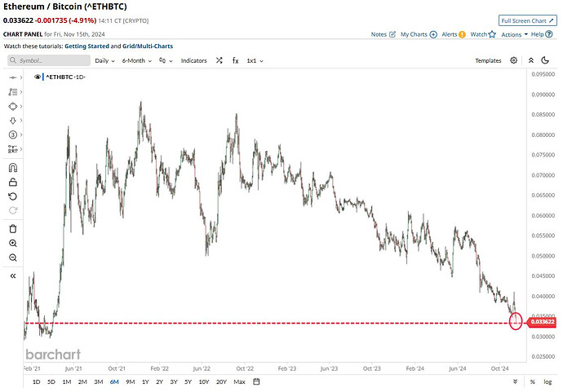Open the Daily interval dropdown
Image resolution: width=563 pixels, height=392 pixels.
coord(104,60)
